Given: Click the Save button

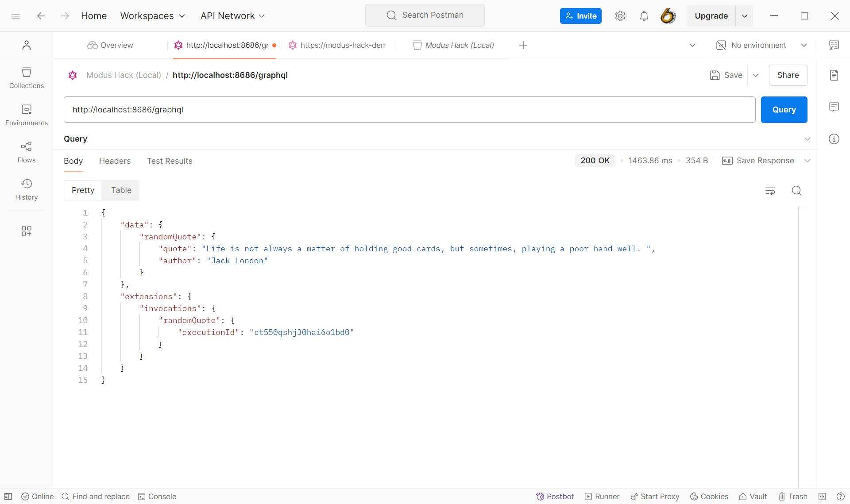Looking at the screenshot, I should click(x=726, y=75).
